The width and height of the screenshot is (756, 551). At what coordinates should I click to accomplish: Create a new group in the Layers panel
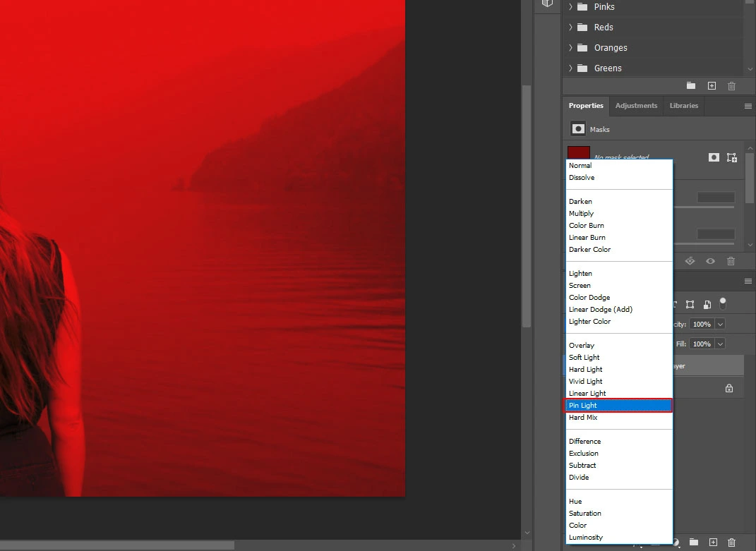[693, 543]
